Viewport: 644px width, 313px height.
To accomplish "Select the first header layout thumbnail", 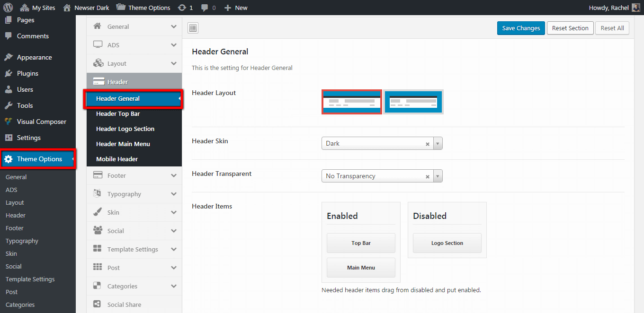I will tap(351, 102).
